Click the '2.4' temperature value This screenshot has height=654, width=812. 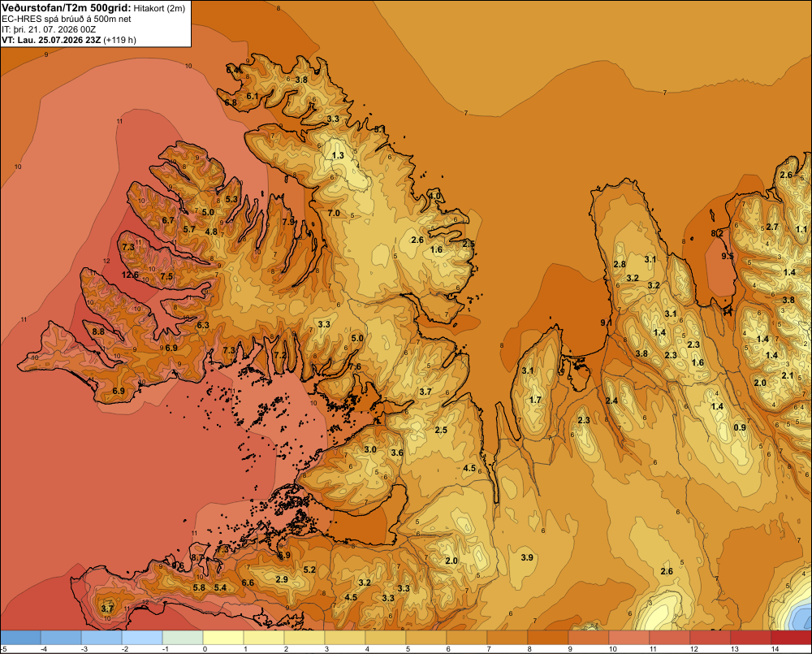click(611, 401)
